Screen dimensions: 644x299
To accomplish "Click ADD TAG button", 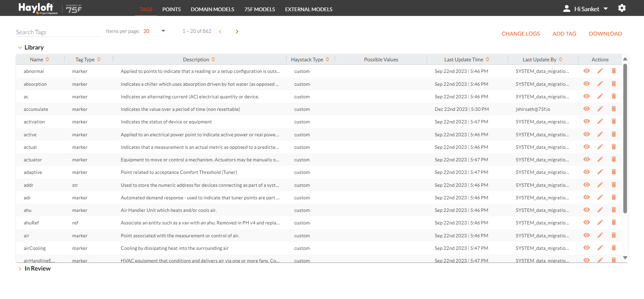I will pyautogui.click(x=564, y=34).
